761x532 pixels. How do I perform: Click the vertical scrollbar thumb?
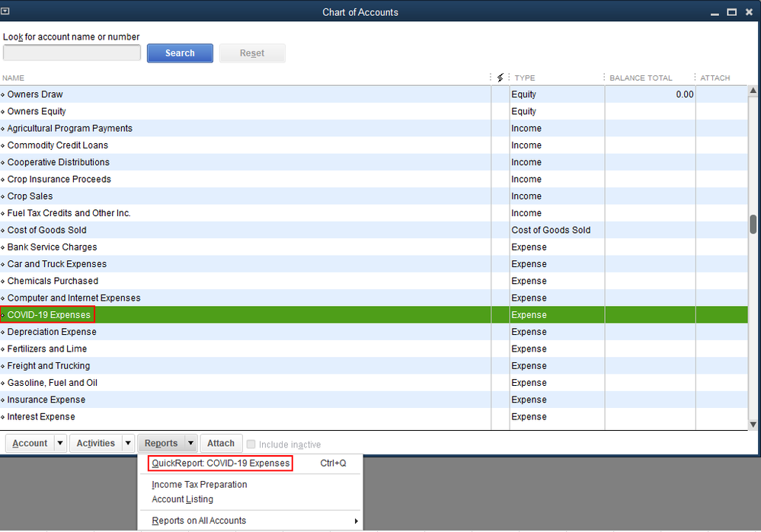point(753,225)
